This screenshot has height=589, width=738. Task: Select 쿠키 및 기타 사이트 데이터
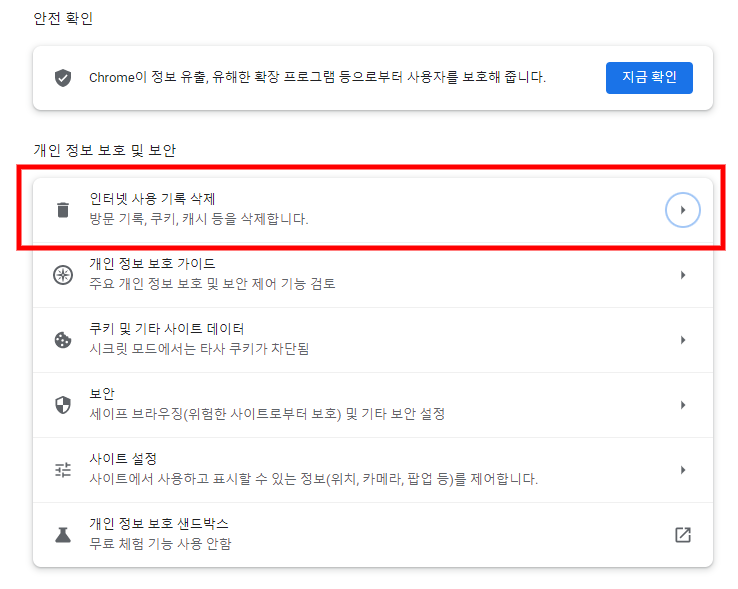click(x=373, y=340)
